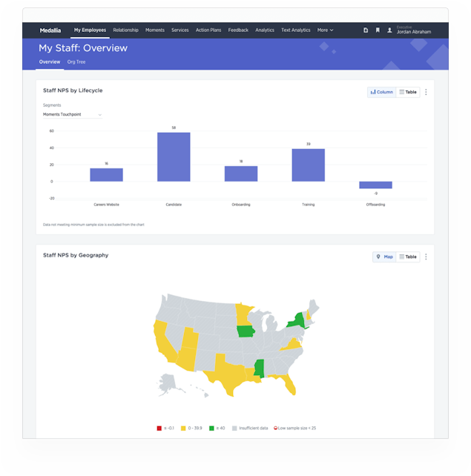
Task: Click the red legend swatch
Action: pos(159,428)
